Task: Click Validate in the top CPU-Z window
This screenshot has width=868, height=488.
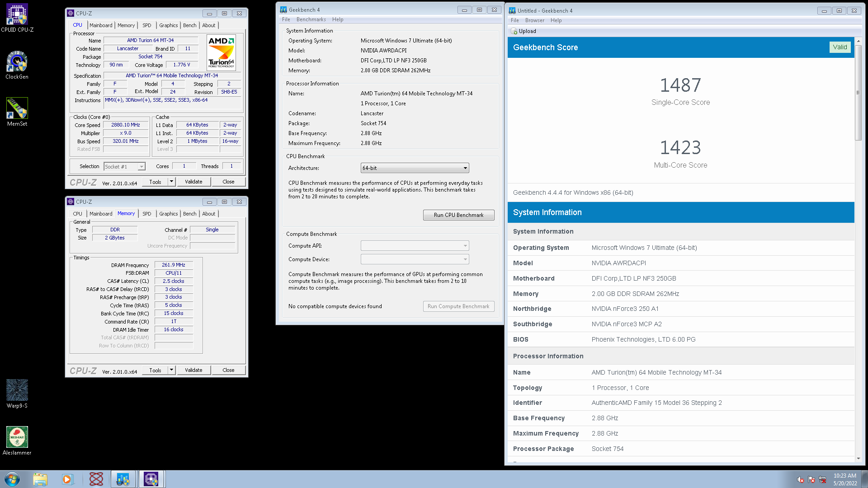Action: click(x=193, y=182)
